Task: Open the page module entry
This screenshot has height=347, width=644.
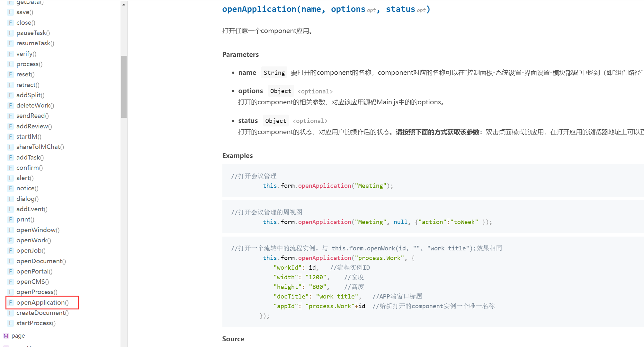Action: (18, 336)
